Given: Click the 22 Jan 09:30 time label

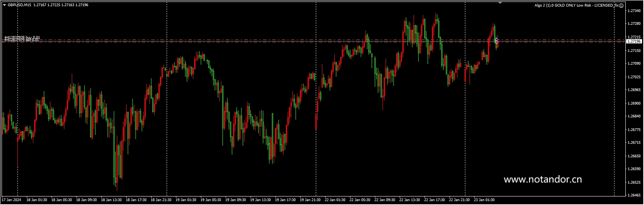Looking at the screenshot, I should click(385, 200).
